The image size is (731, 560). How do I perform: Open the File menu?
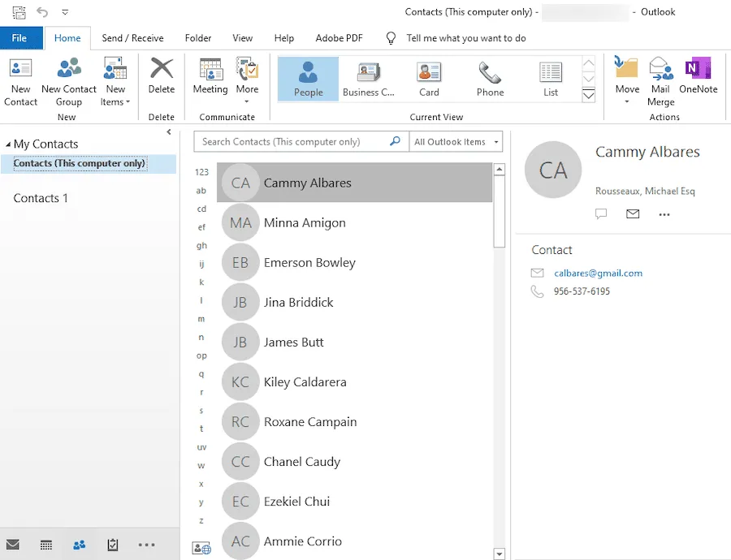[19, 38]
